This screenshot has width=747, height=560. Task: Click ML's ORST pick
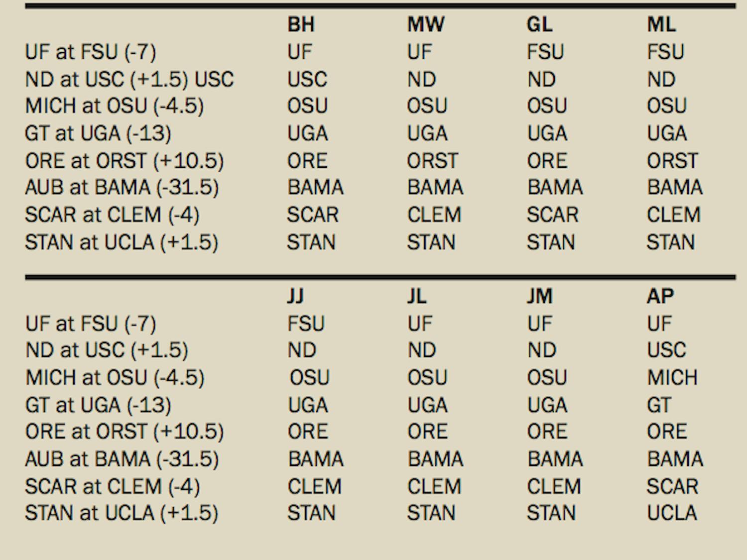(x=672, y=161)
